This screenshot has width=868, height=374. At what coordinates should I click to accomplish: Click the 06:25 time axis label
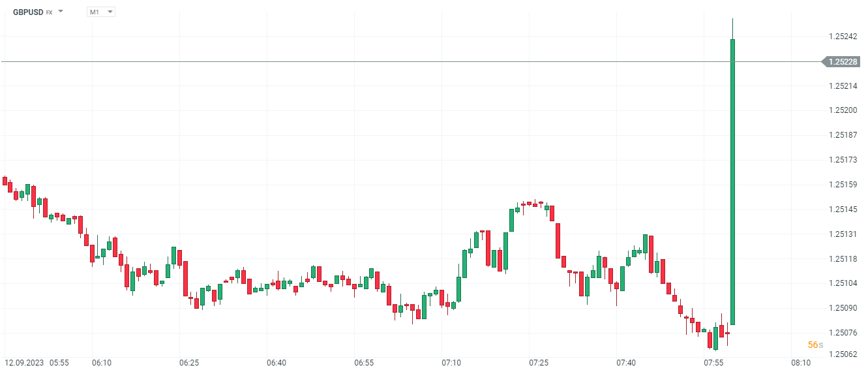pos(189,363)
